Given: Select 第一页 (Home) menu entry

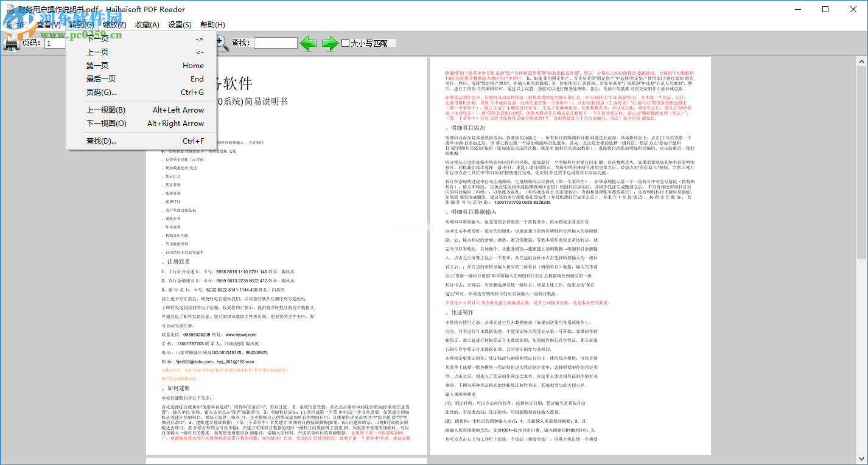Looking at the screenshot, I should [141, 66].
